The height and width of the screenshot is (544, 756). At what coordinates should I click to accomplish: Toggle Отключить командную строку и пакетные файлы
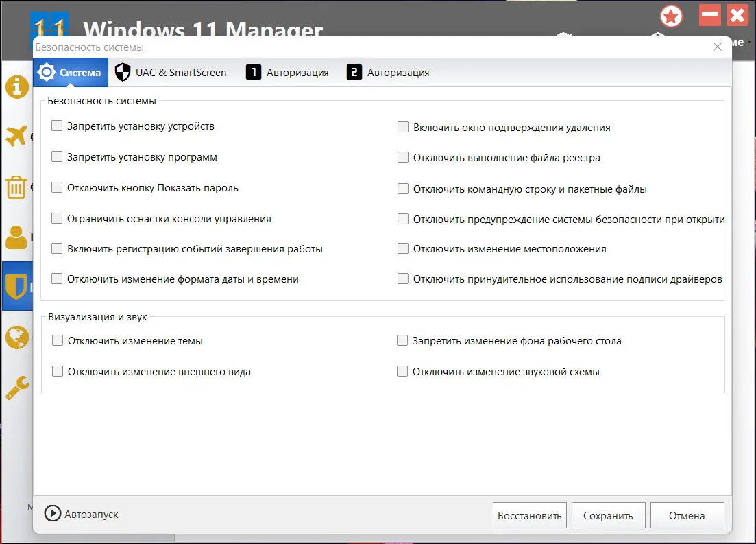(x=403, y=189)
